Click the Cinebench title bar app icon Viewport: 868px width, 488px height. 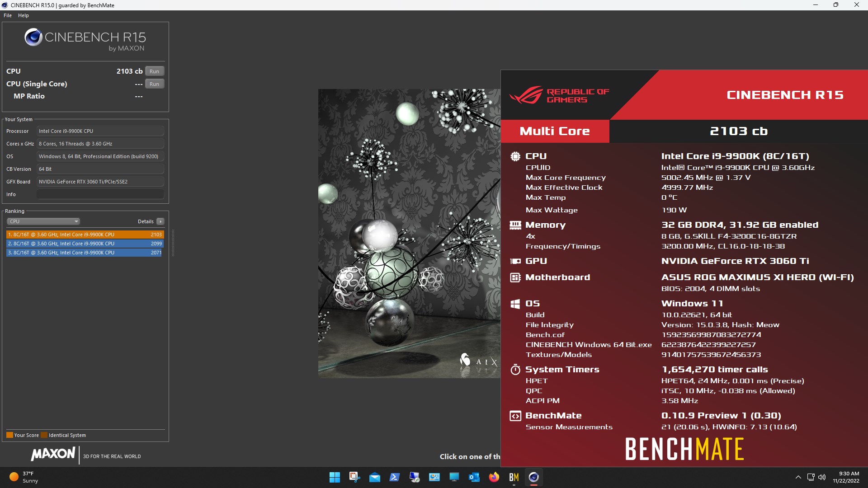pyautogui.click(x=5, y=5)
